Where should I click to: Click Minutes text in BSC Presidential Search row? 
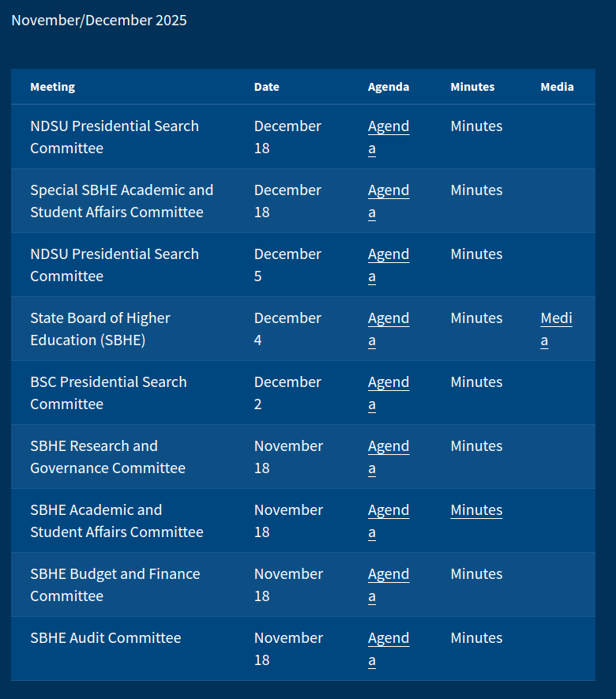click(476, 382)
